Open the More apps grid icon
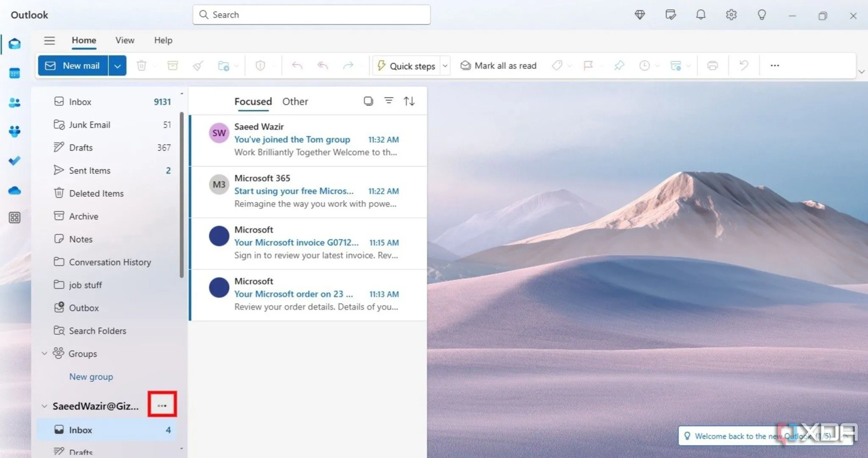This screenshot has height=458, width=868. click(x=14, y=218)
